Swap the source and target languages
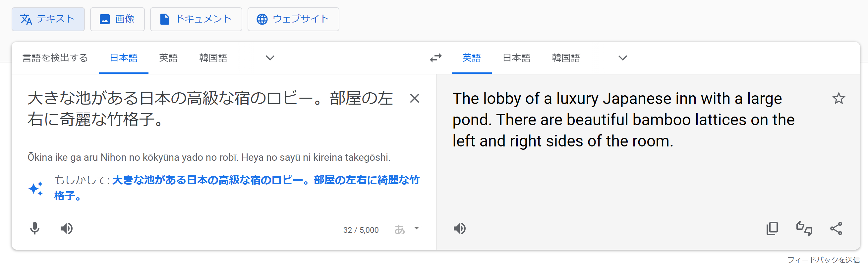This screenshot has width=868, height=268. (x=435, y=58)
